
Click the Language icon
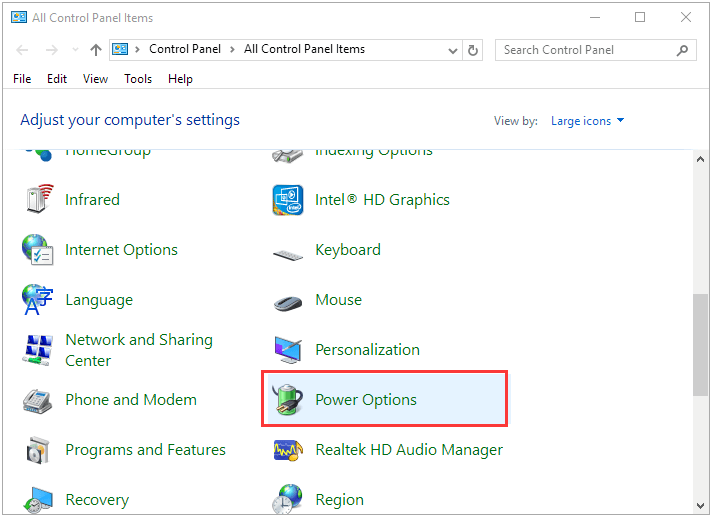click(x=37, y=300)
